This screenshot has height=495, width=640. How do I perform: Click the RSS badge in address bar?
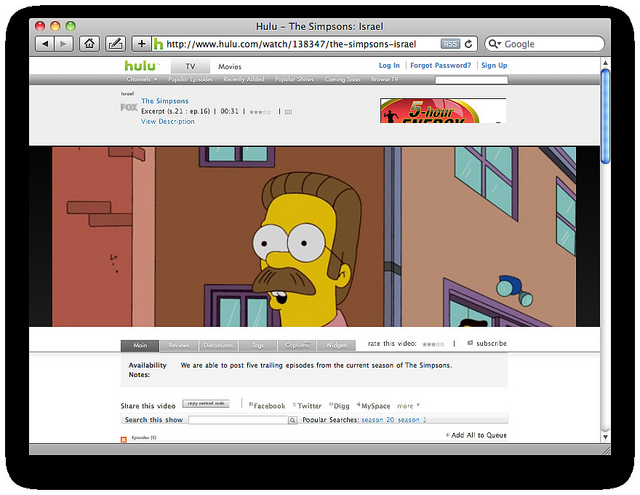[x=451, y=44]
